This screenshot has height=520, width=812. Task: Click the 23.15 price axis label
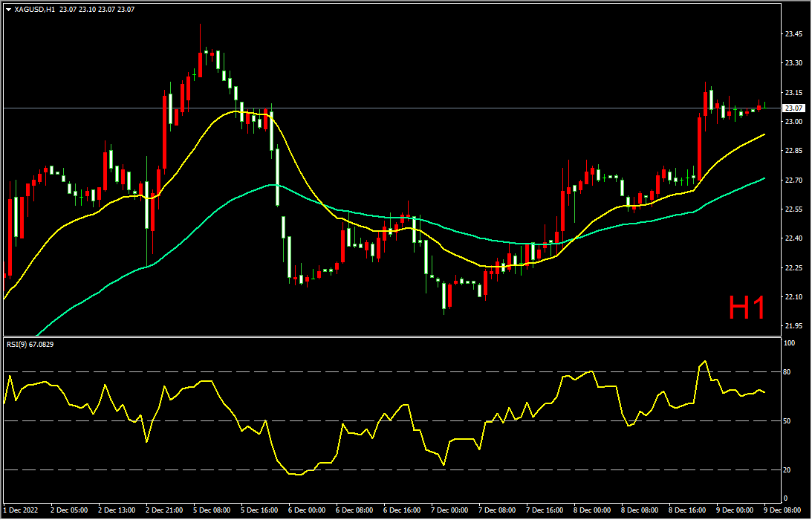[x=794, y=93]
